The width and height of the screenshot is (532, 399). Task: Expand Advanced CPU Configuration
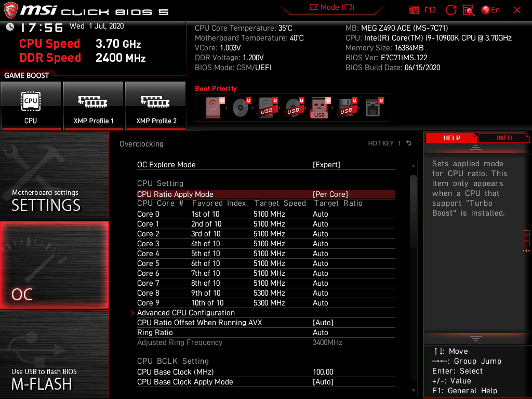click(186, 313)
